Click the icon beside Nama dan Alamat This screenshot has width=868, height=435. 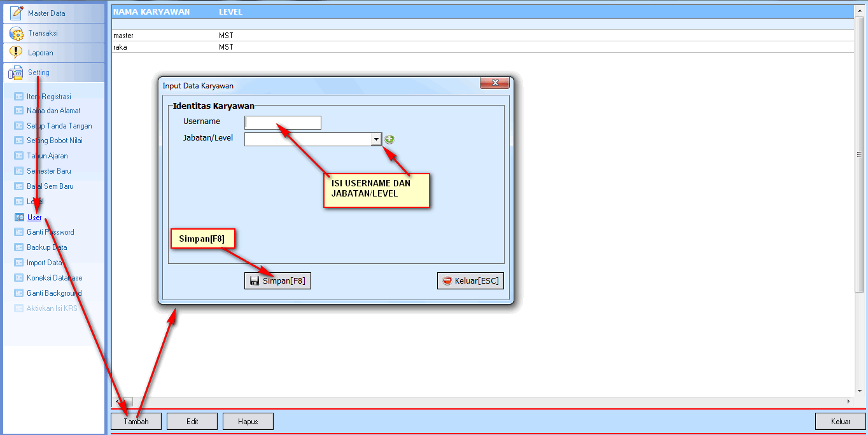[x=19, y=111]
